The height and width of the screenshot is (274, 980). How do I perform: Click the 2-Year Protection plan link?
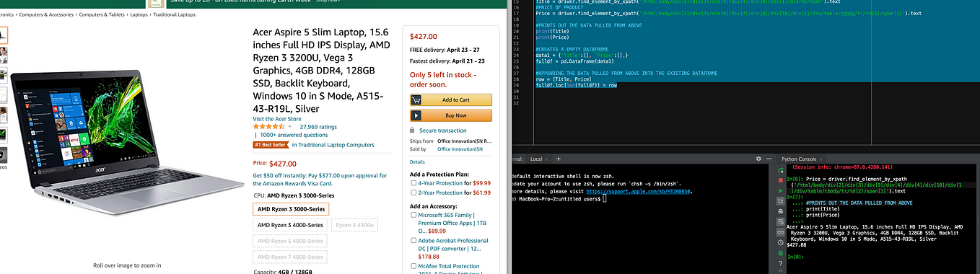click(x=441, y=193)
